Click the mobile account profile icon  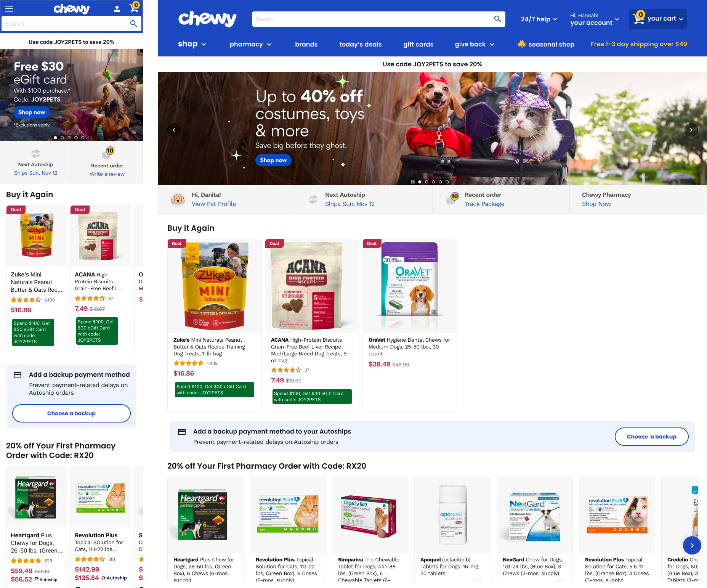[x=117, y=8]
